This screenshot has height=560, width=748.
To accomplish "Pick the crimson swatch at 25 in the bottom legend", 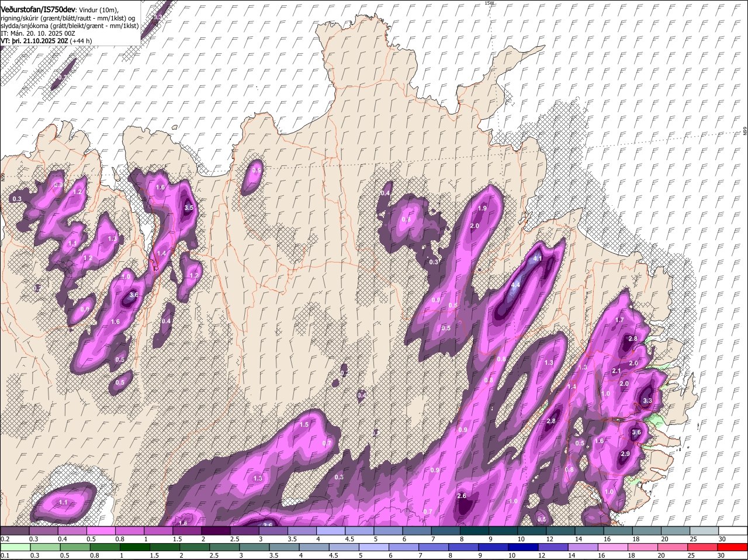I will (702, 548).
